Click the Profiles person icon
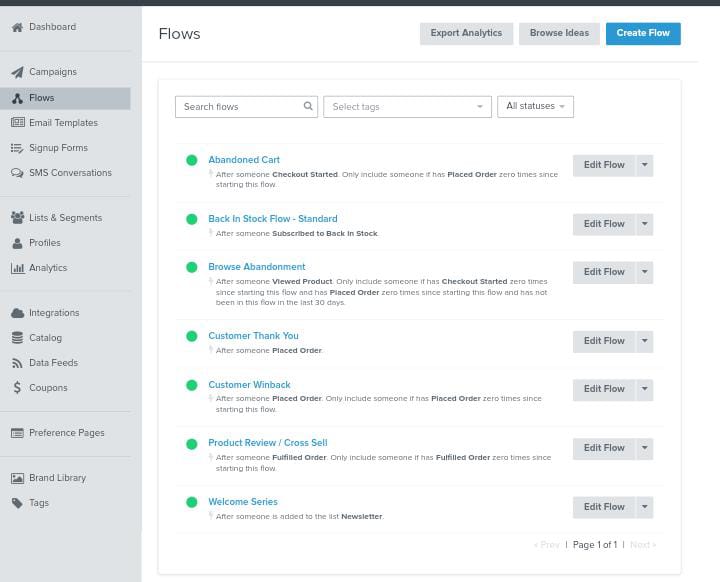720x582 pixels. click(17, 243)
